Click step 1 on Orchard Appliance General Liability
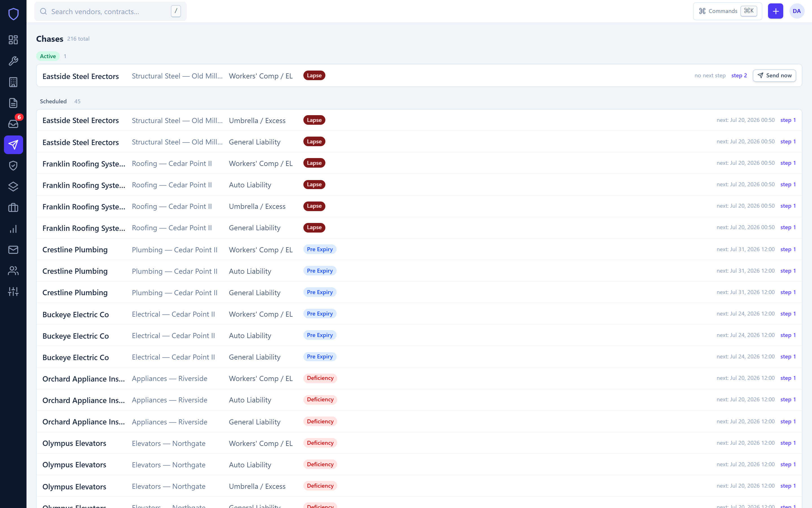Screen dimensions: 812x508 [x=788, y=421]
